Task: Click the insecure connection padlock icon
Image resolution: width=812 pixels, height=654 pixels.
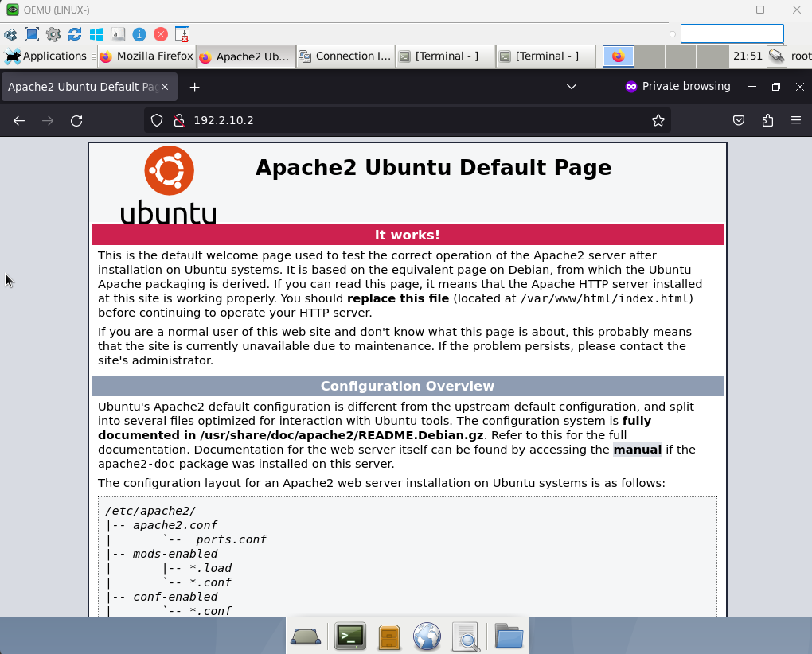Action: [179, 121]
